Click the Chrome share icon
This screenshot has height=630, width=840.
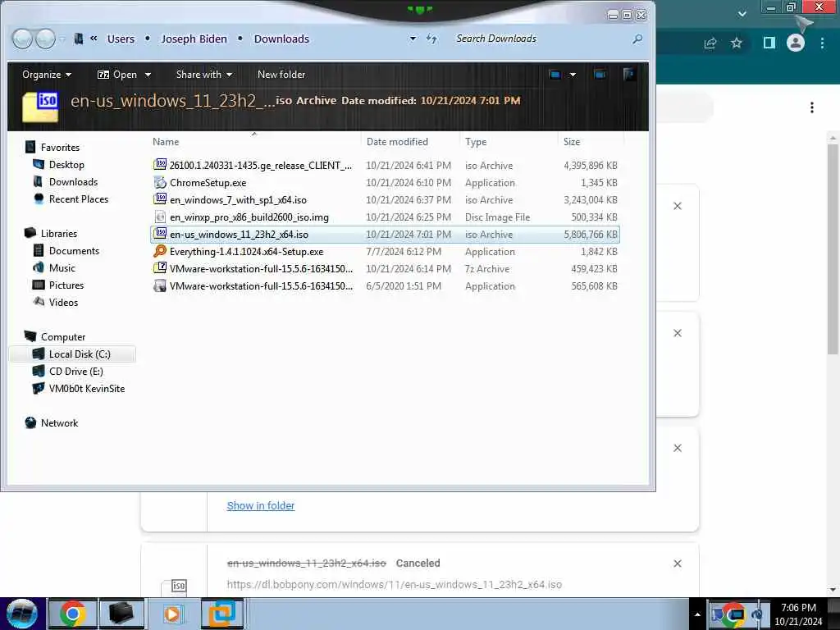tap(710, 43)
